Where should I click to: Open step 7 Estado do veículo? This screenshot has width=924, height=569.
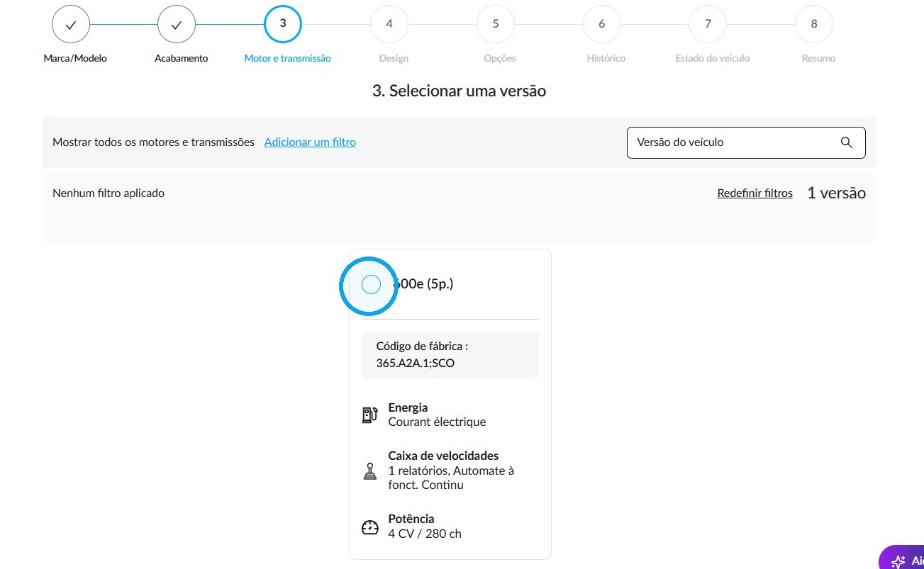[708, 24]
